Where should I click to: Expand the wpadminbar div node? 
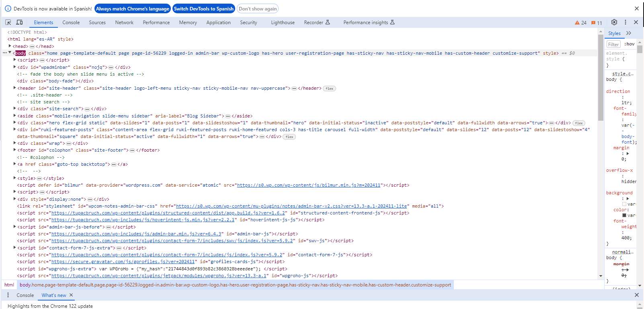(x=15, y=67)
